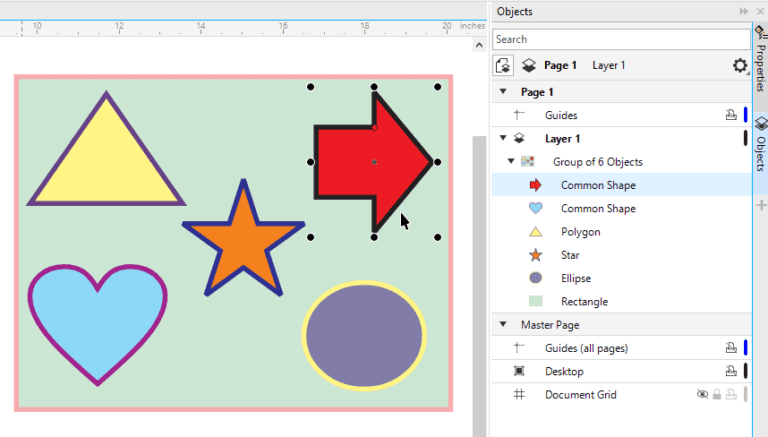Collapse the Master Page section

pos(502,325)
